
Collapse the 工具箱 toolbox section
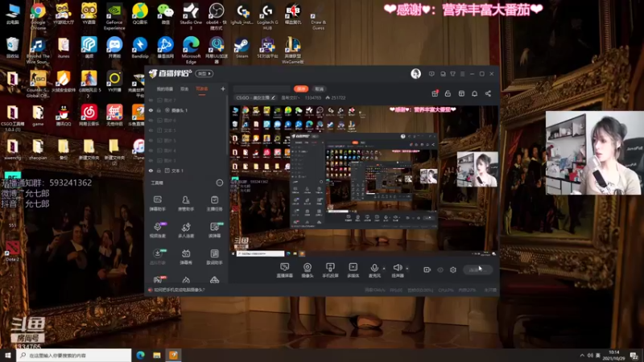pyautogui.click(x=219, y=183)
